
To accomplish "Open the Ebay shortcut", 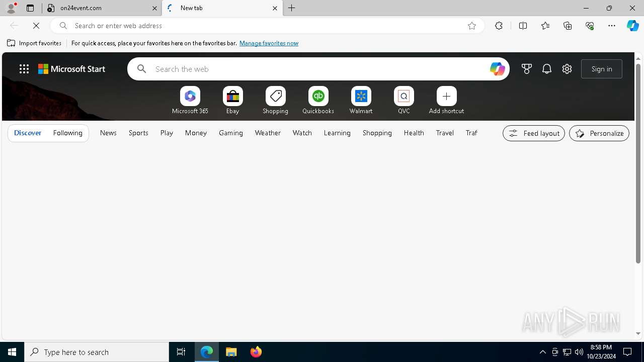I will click(233, 101).
